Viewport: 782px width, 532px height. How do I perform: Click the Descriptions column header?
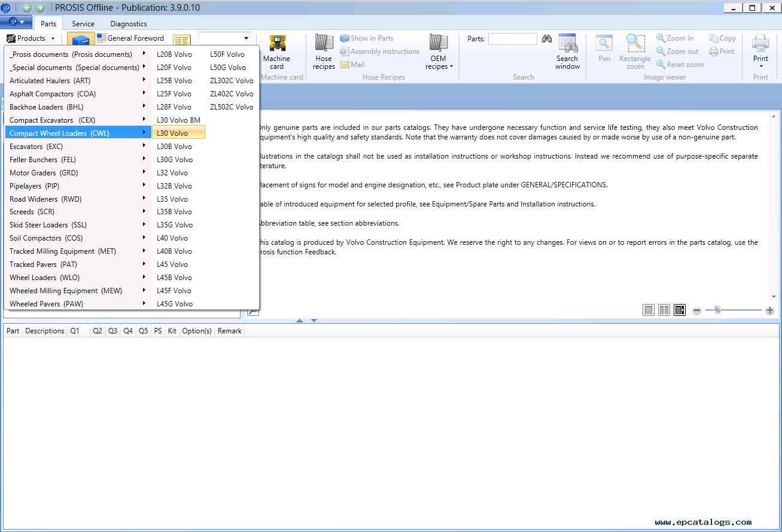coord(45,331)
